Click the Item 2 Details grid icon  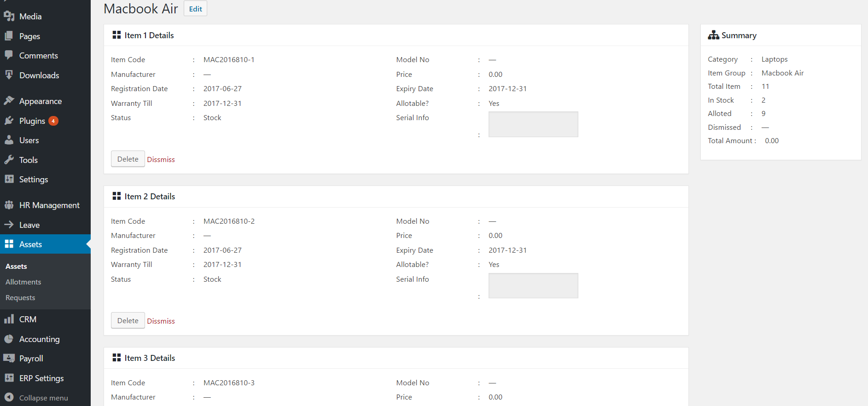[117, 196]
